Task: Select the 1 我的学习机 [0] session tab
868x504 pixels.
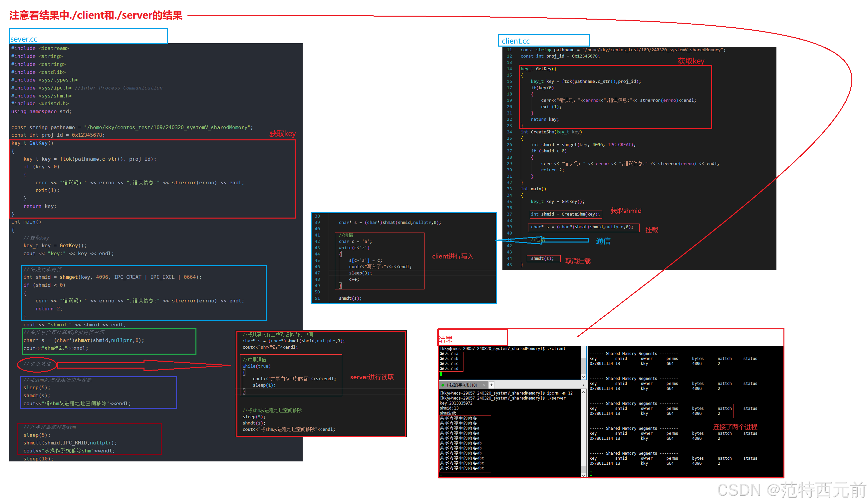Action: [x=461, y=385]
